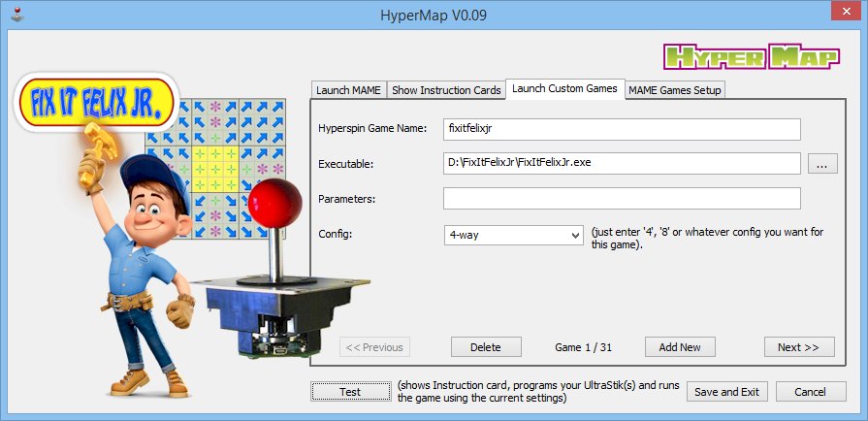The image size is (868, 421).
Task: Click the Hyperspin Game Name label
Action: (372, 128)
